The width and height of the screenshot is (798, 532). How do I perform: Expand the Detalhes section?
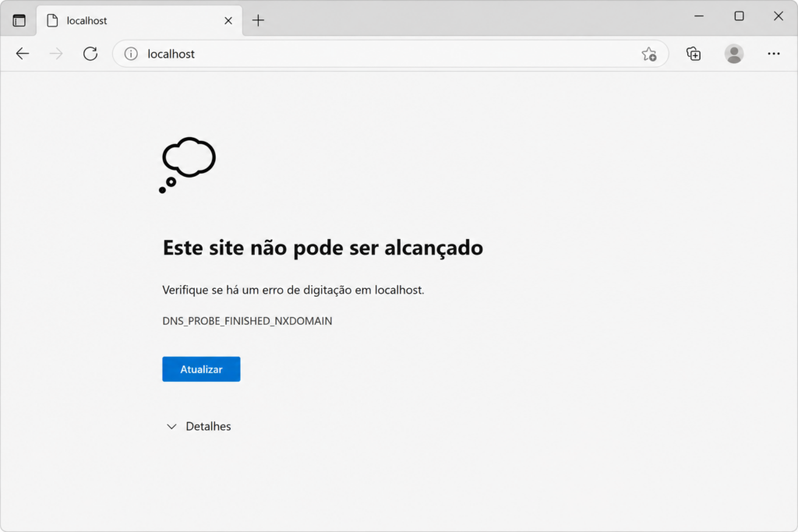point(199,426)
